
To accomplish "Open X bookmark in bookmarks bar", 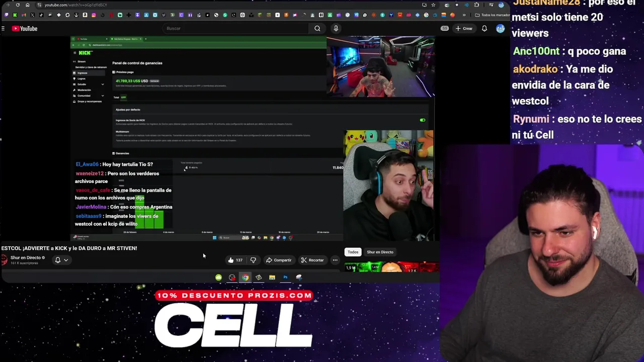I will [32, 15].
